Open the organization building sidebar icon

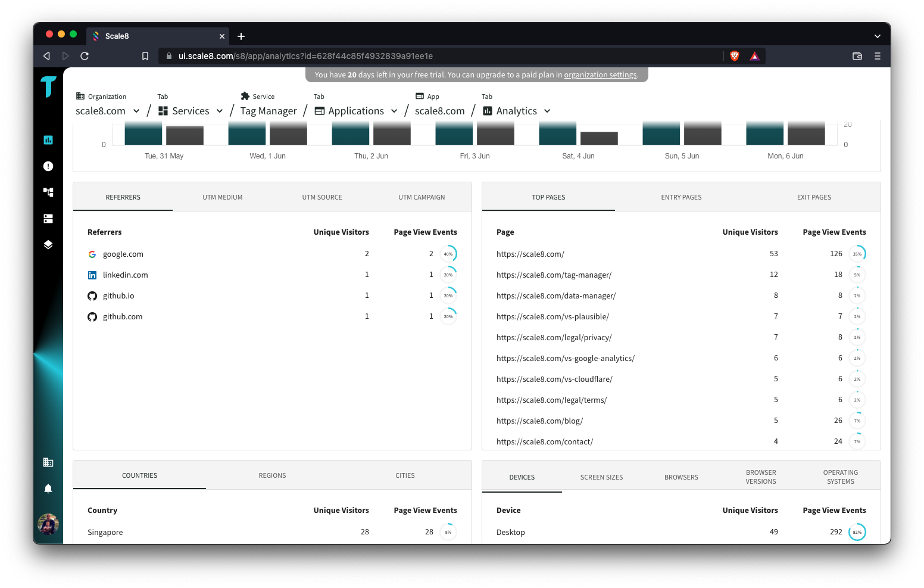48,462
